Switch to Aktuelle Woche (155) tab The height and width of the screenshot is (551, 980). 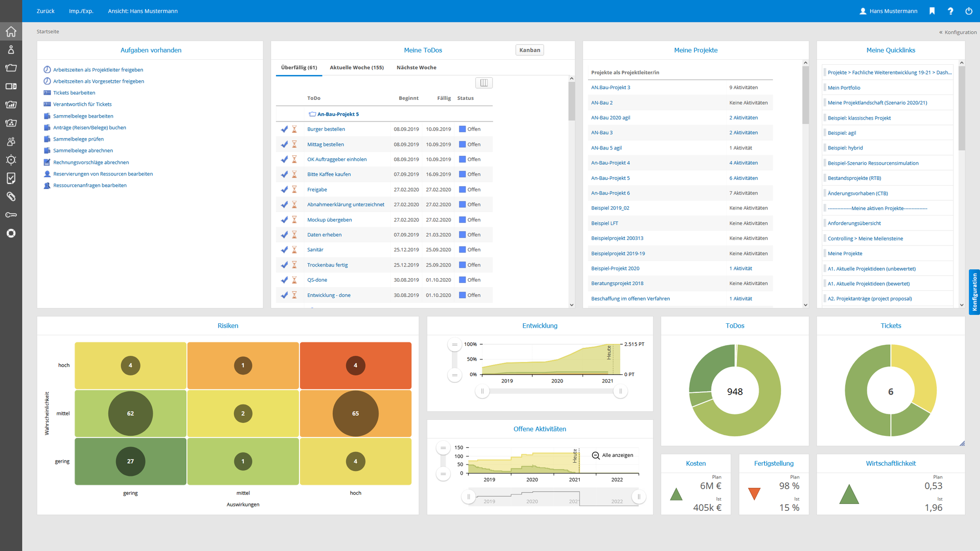(x=356, y=68)
